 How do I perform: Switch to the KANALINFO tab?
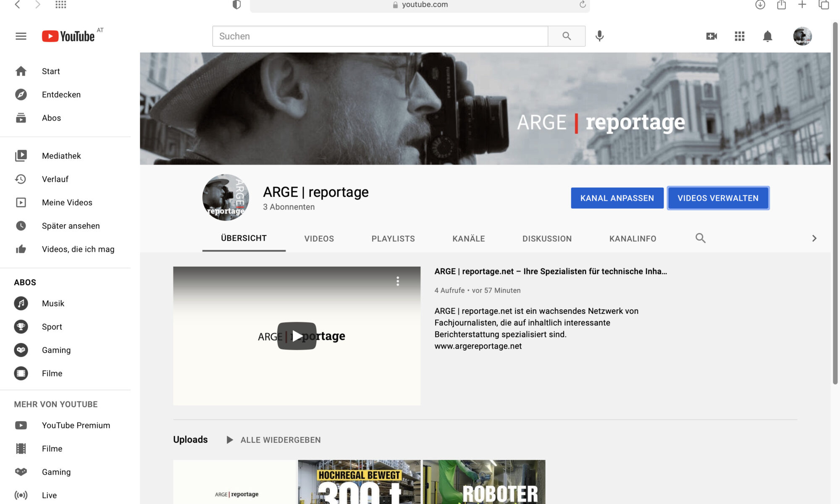[x=633, y=239]
